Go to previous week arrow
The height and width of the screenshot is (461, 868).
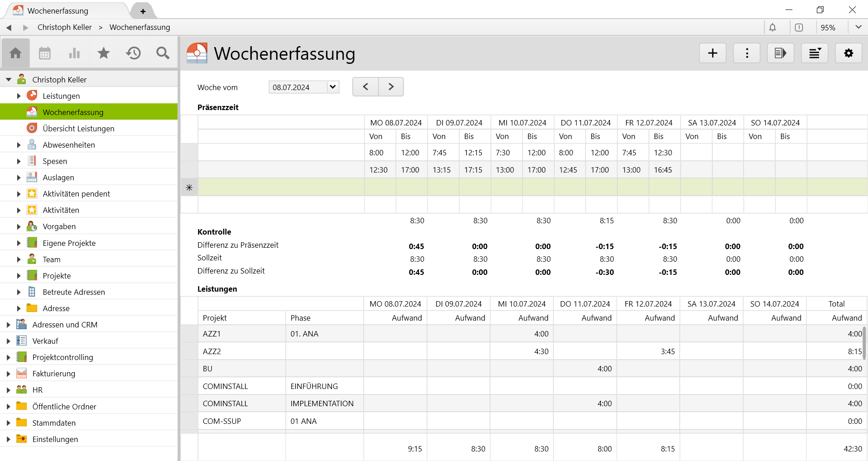365,87
